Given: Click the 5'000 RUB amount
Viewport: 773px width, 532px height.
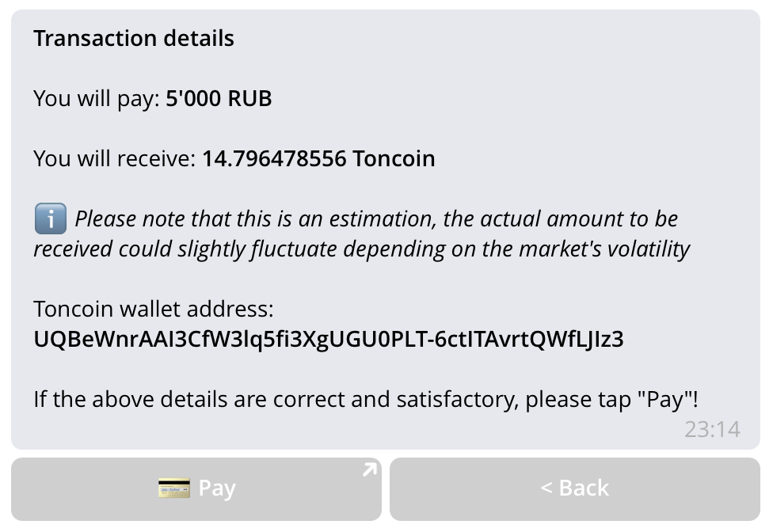Looking at the screenshot, I should click(x=219, y=98).
